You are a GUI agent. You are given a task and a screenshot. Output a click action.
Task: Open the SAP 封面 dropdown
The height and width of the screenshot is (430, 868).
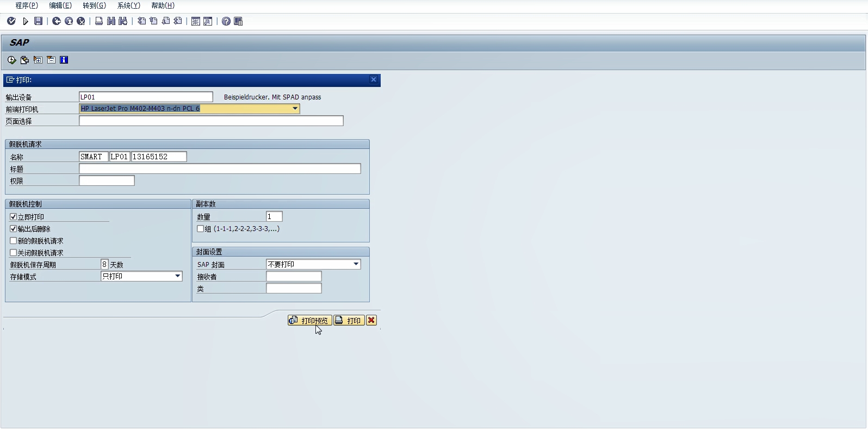click(356, 264)
